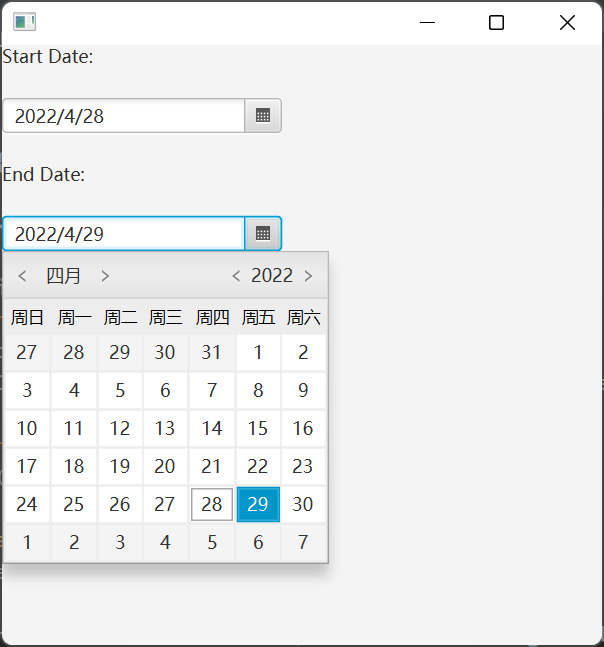604x647 pixels.
Task: Go to previous month arrow
Action: coord(22,276)
